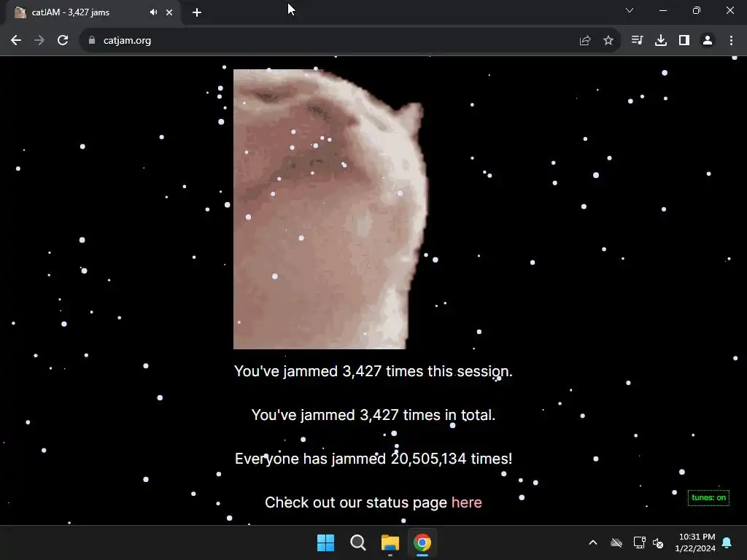The image size is (747, 560).
Task: Reload the catjam.org page
Action: click(63, 41)
